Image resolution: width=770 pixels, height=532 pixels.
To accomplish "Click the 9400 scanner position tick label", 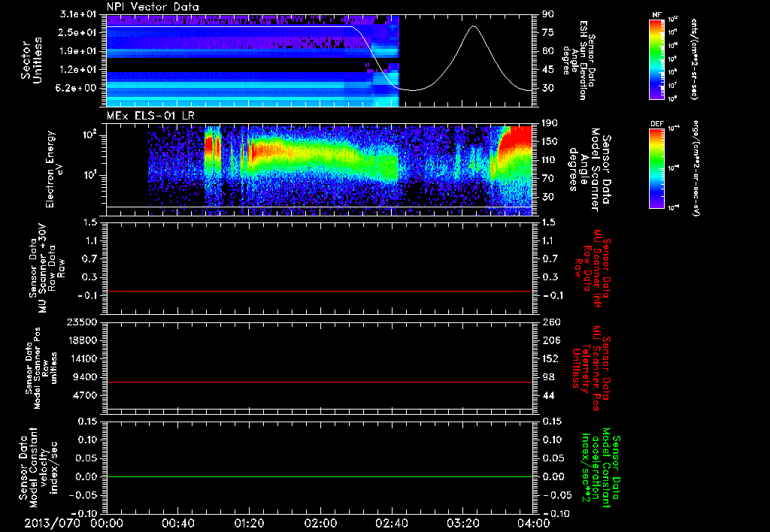I will 86,377.
